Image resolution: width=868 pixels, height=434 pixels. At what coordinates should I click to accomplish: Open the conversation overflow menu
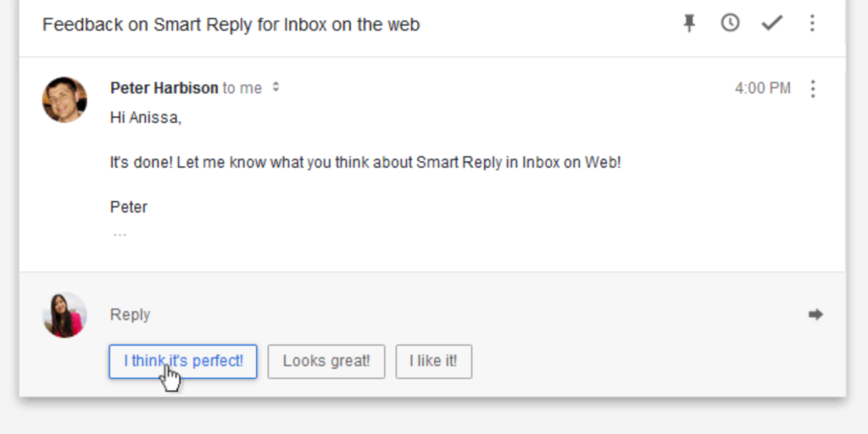(812, 22)
